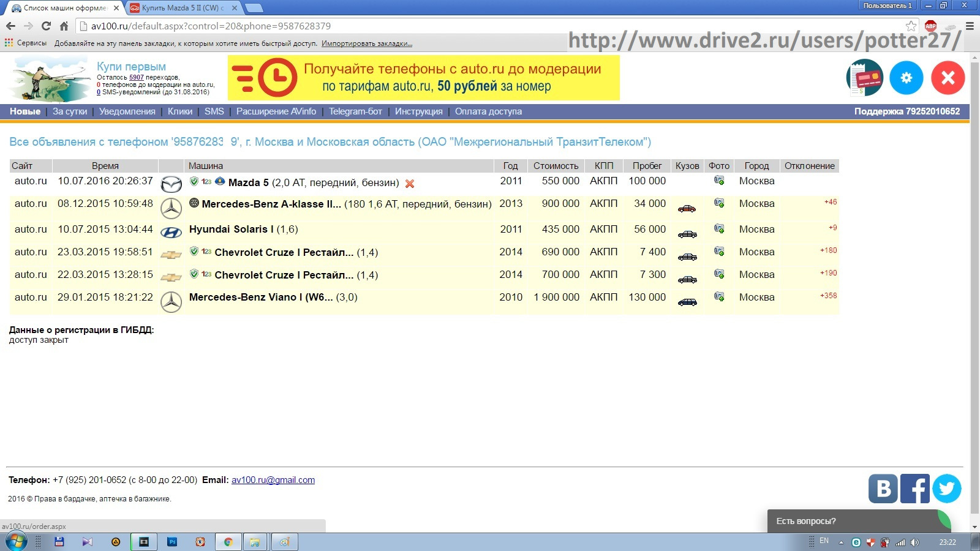Screen dimensions: 980x551
Task: Open the Chevrolet Cruze listing priced 690 000
Action: coord(284,252)
